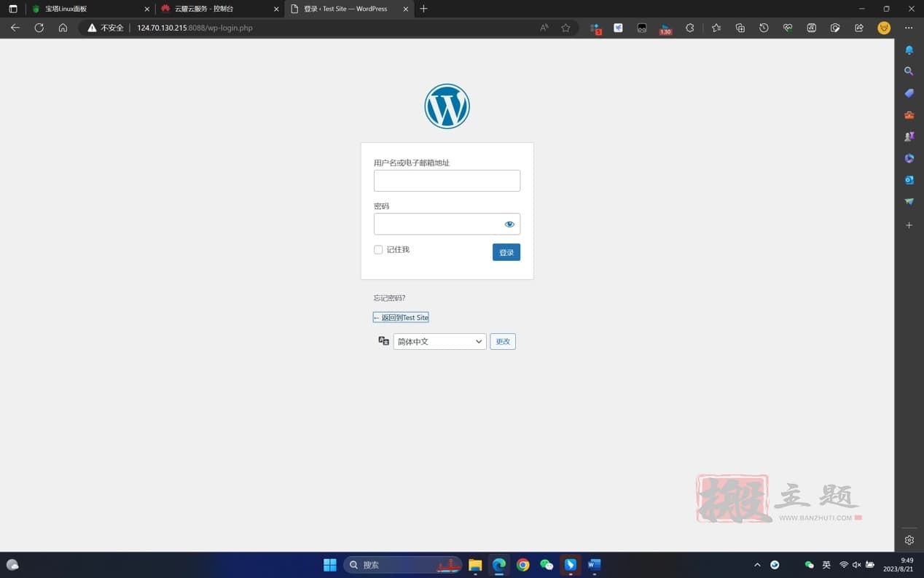Open the Collections icon in toolbar
The height and width of the screenshot is (578, 924).
pos(740,28)
